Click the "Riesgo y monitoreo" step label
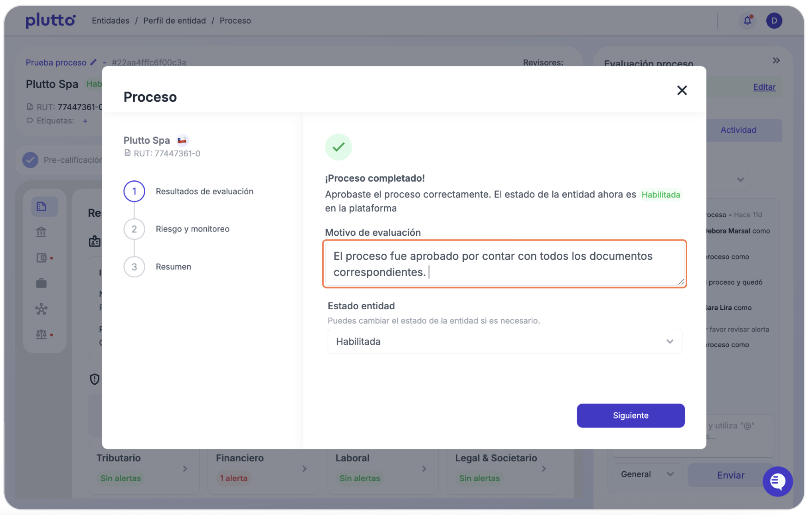812x515 pixels. point(192,229)
